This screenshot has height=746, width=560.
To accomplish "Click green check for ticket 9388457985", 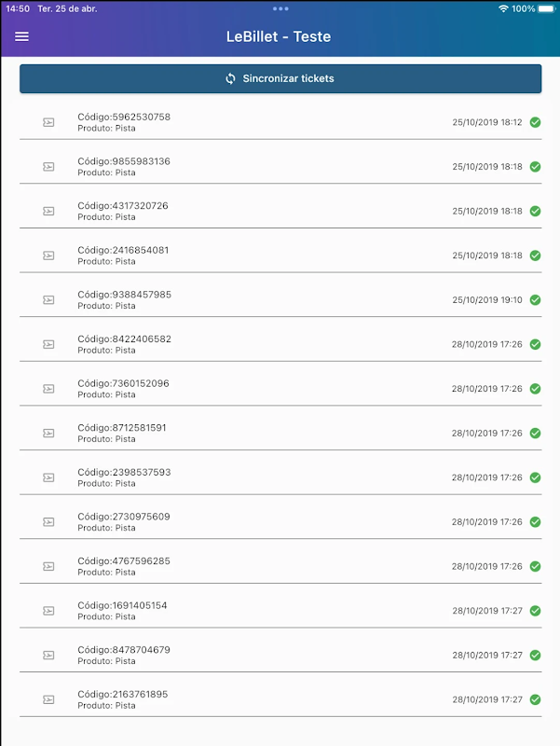I will click(x=535, y=300).
